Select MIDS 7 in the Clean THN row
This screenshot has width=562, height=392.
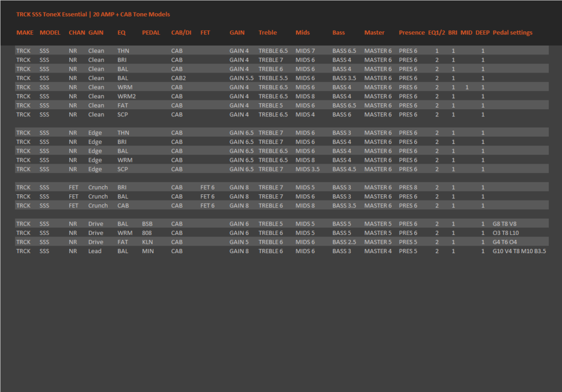tap(305, 51)
